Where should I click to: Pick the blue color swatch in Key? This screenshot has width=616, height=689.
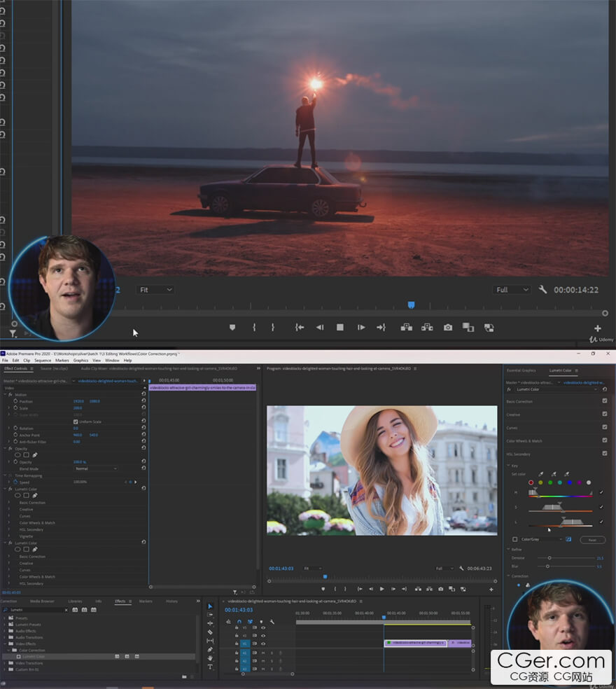coord(569,482)
